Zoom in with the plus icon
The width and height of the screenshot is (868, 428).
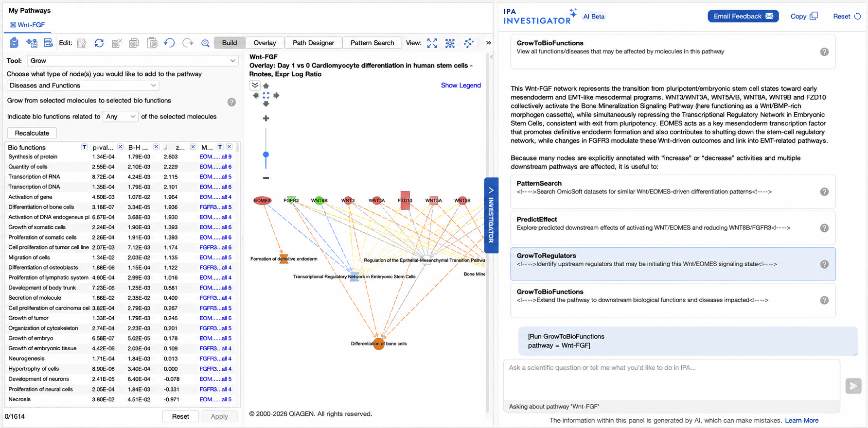(266, 118)
